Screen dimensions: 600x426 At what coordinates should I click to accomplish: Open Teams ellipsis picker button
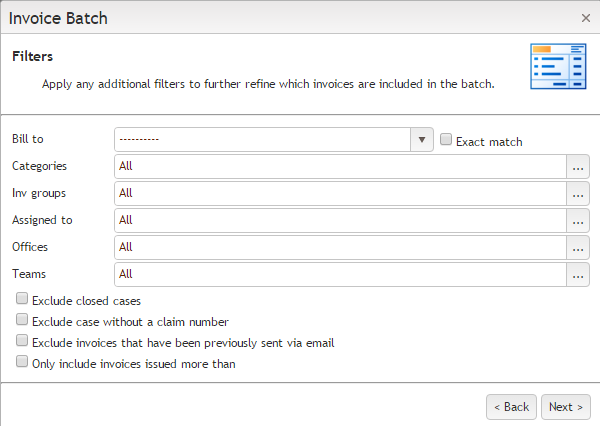(578, 274)
